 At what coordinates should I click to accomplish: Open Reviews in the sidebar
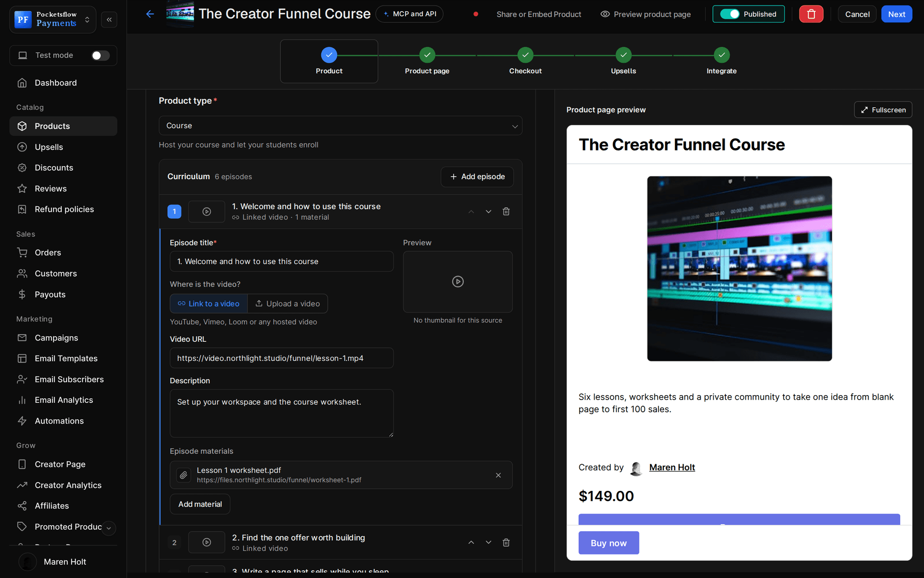coord(63,188)
